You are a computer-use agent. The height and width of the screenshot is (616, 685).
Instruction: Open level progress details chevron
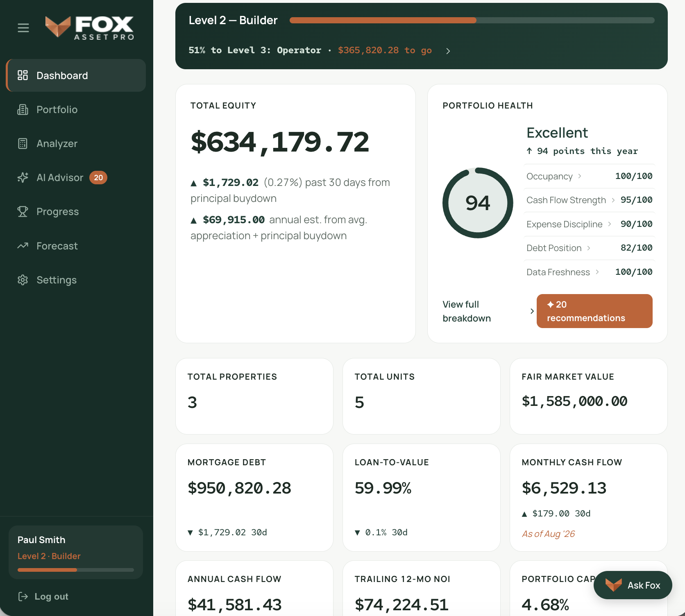(448, 51)
